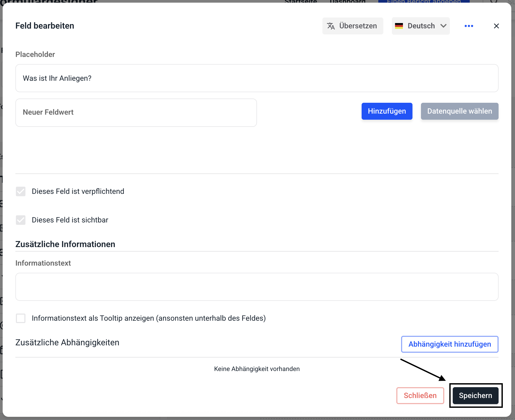Select the Startseite menu item at top
The width and height of the screenshot is (515, 420).
[x=301, y=1]
